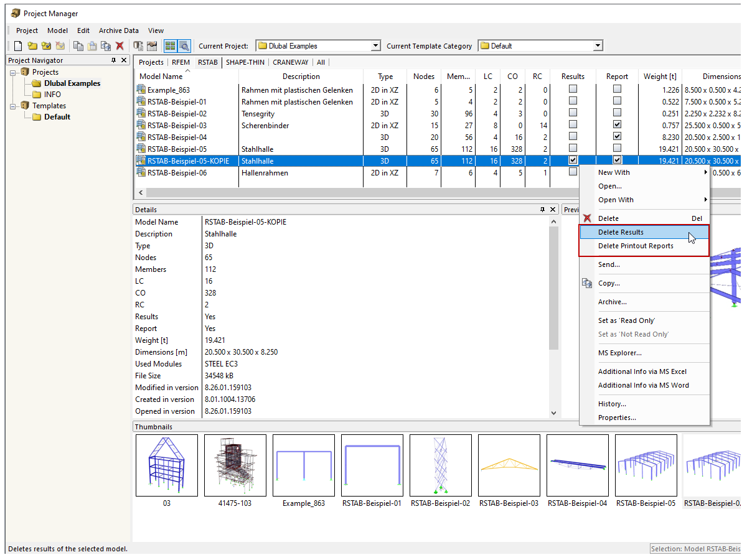Uncheck Results for RSTAB-Beispiel-05-KOPIE

click(573, 160)
